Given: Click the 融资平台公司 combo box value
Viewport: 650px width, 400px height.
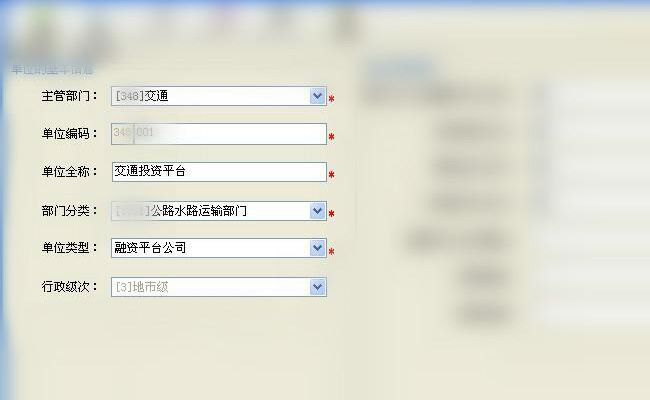Looking at the screenshot, I should pos(150,248).
